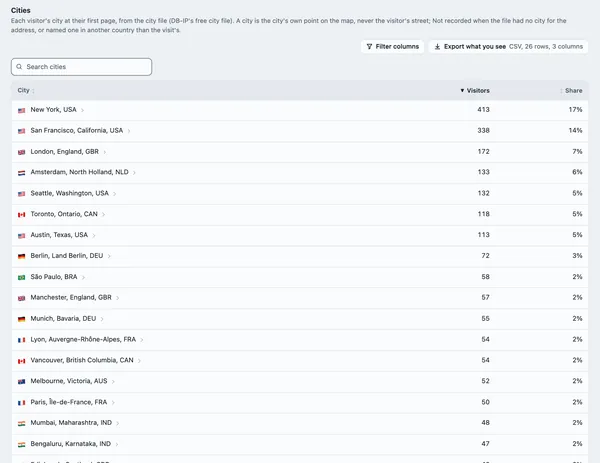
Task: Open the Austin, Texas, USA entry
Action: pyautogui.click(x=59, y=235)
